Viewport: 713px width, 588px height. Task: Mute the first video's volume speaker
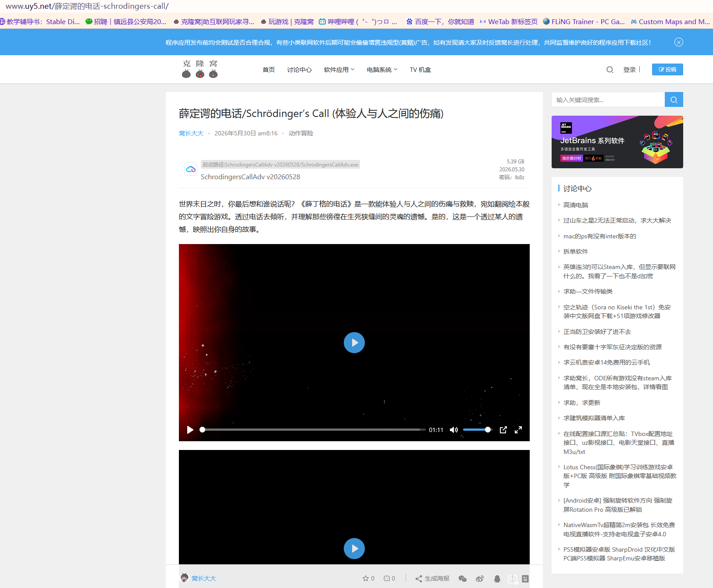[454, 430]
